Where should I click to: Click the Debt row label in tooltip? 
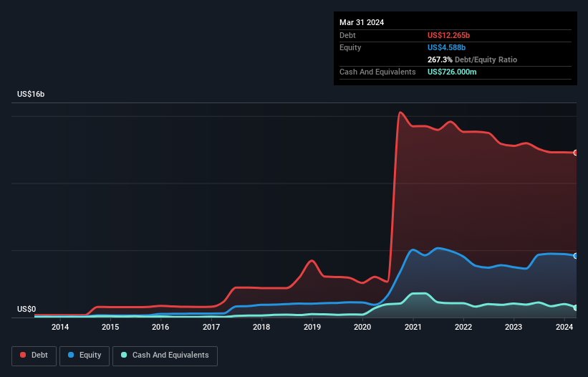347,35
